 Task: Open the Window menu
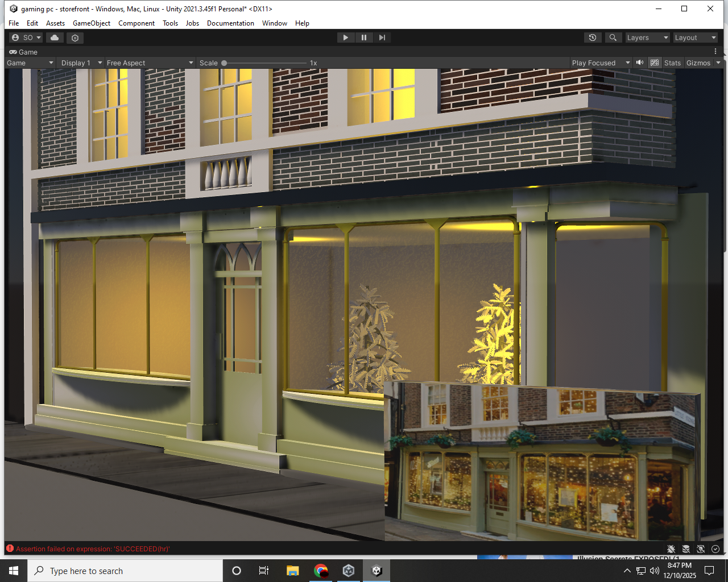(x=275, y=23)
